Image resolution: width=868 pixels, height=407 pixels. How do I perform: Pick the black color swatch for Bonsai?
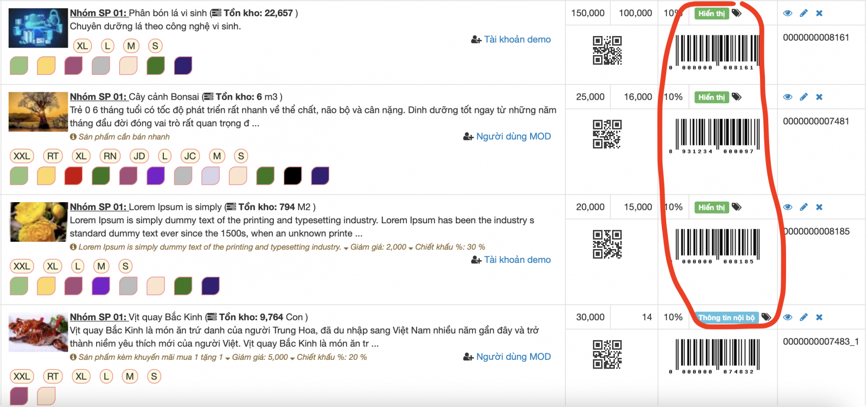click(x=292, y=176)
